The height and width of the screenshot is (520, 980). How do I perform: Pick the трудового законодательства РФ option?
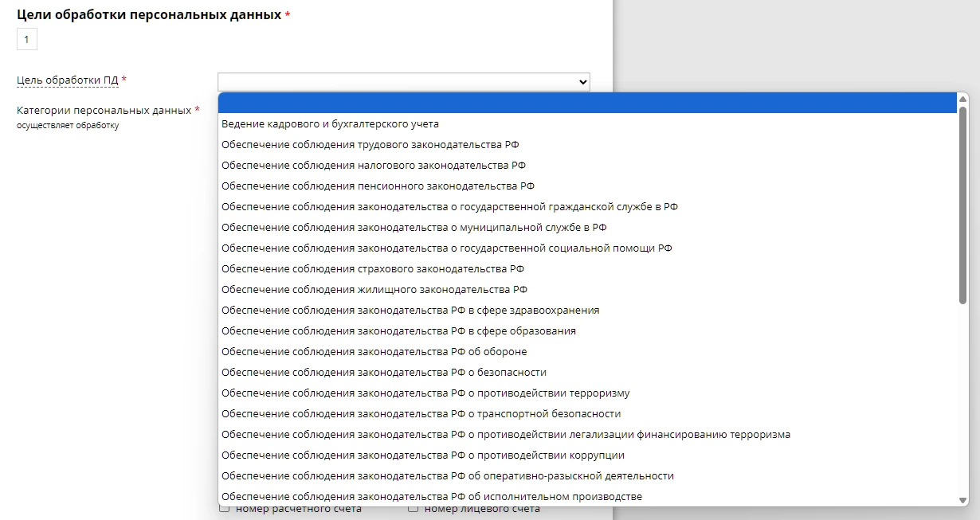pyautogui.click(x=370, y=145)
